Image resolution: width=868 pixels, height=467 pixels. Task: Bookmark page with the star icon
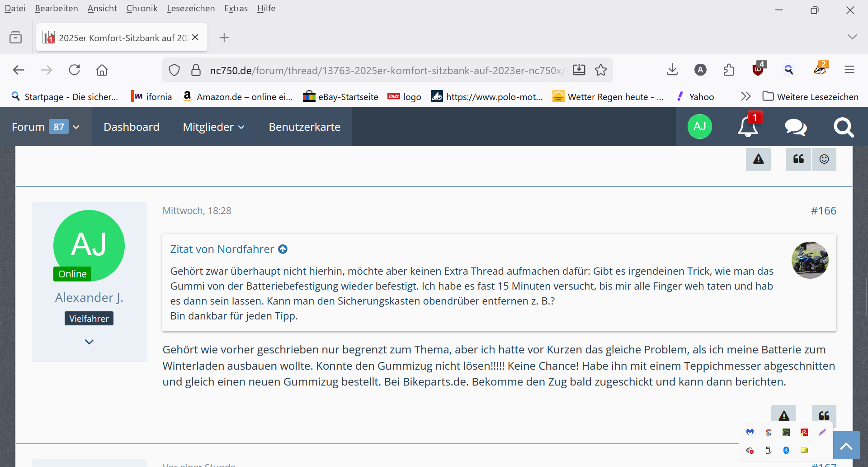point(601,70)
